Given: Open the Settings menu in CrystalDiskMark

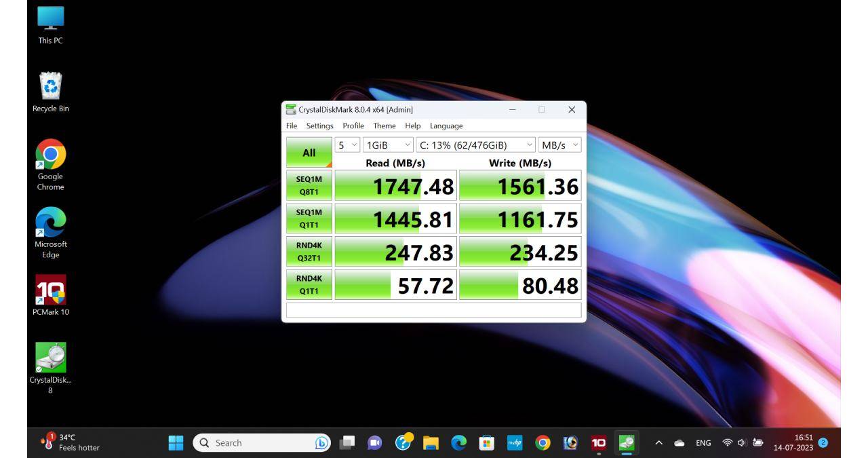Looking at the screenshot, I should pyautogui.click(x=319, y=126).
